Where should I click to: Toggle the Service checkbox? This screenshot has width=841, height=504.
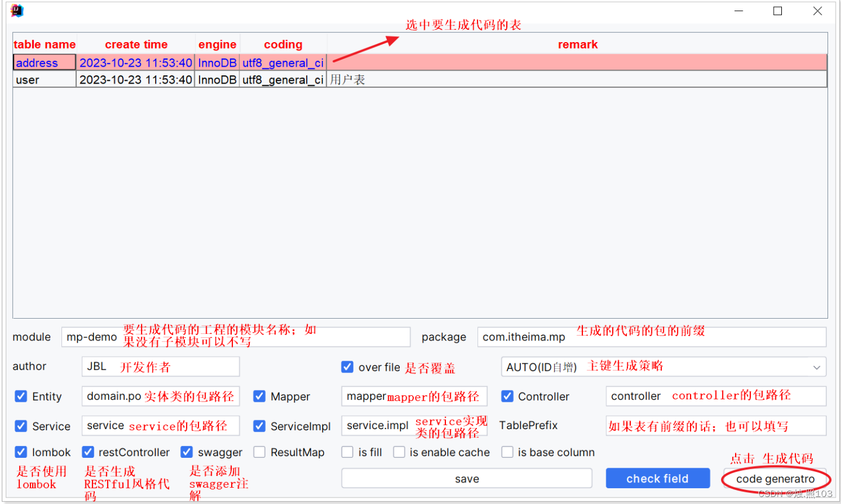[21, 426]
